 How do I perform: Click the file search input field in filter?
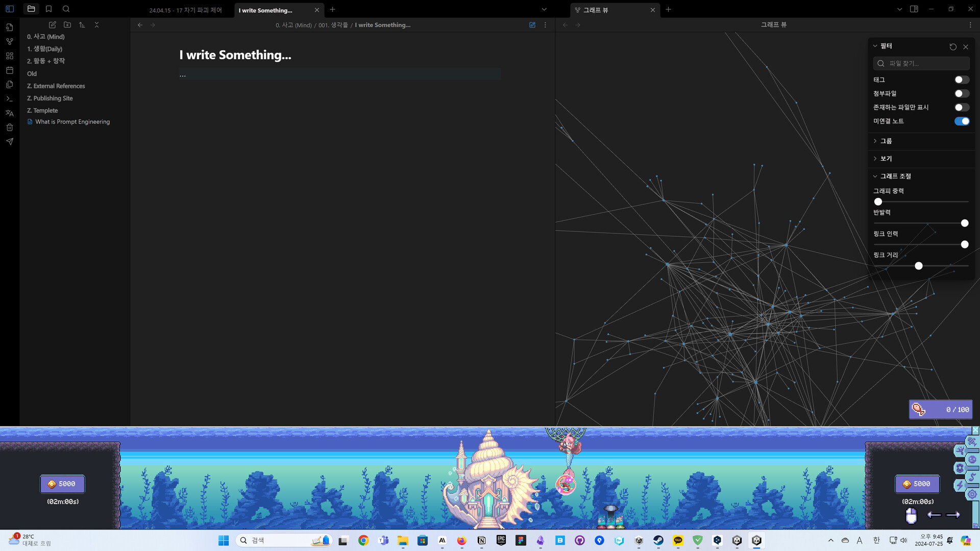tap(922, 63)
